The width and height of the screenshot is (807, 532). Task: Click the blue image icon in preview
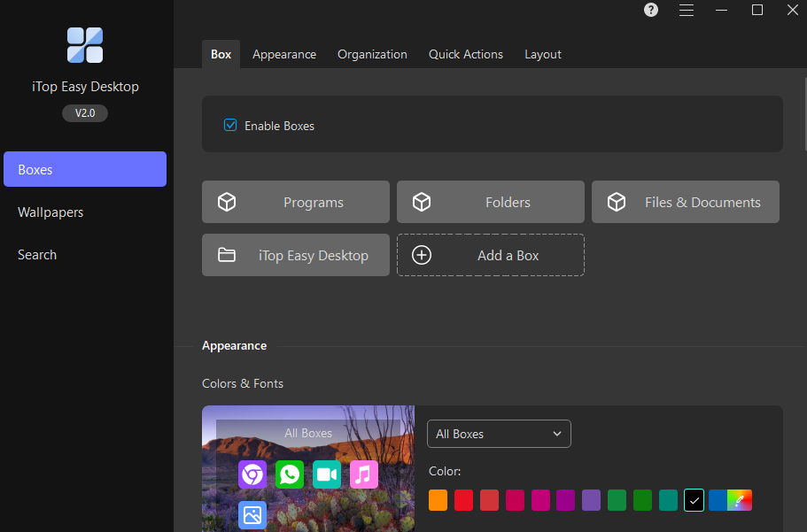coord(252,515)
